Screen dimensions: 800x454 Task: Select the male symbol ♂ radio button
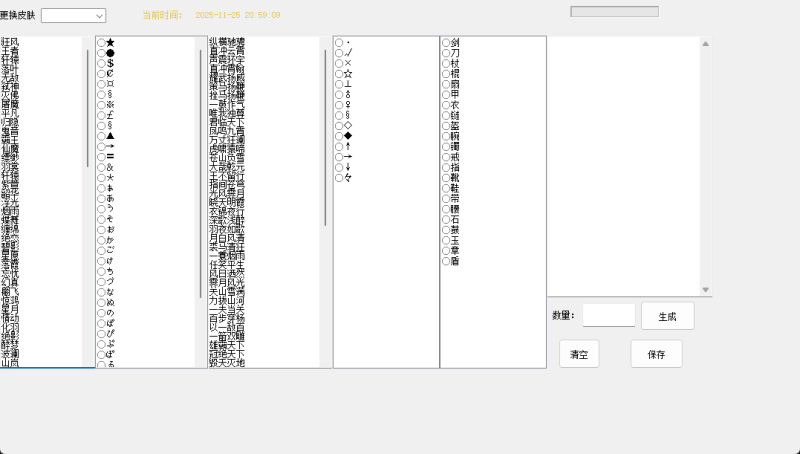pyautogui.click(x=339, y=94)
